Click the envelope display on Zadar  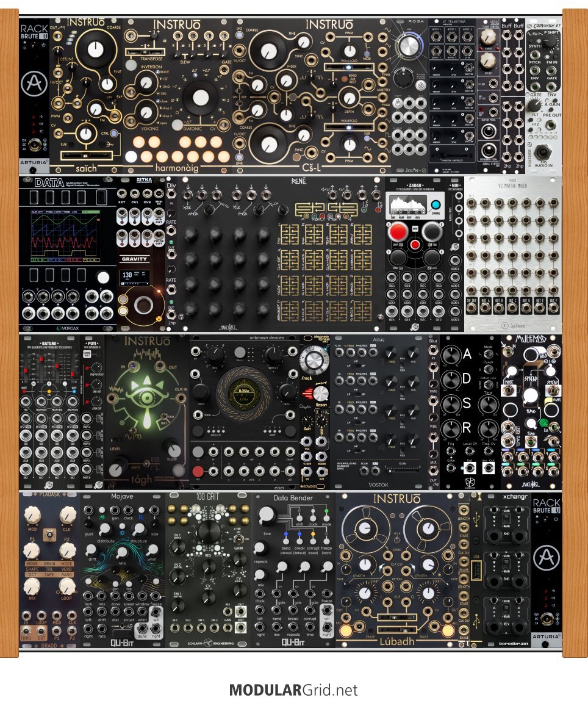click(408, 204)
